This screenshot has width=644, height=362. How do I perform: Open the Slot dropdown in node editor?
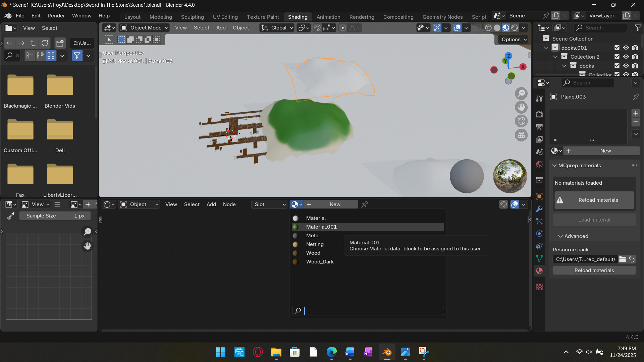[x=269, y=204]
